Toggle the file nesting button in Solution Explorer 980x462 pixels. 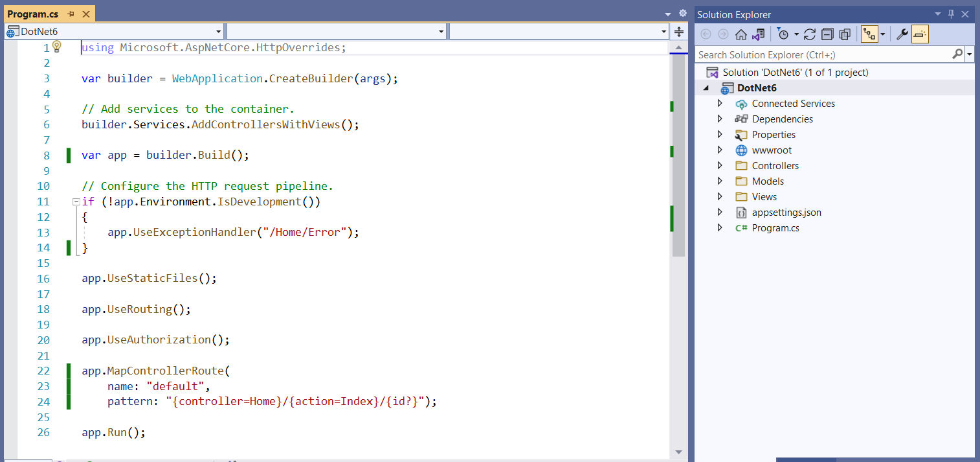tap(869, 34)
